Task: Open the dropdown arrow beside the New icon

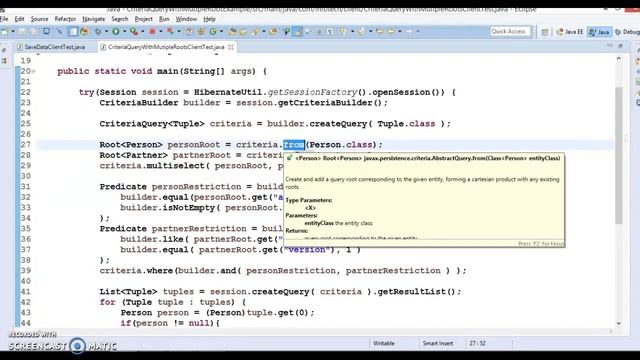Action: pos(13,31)
